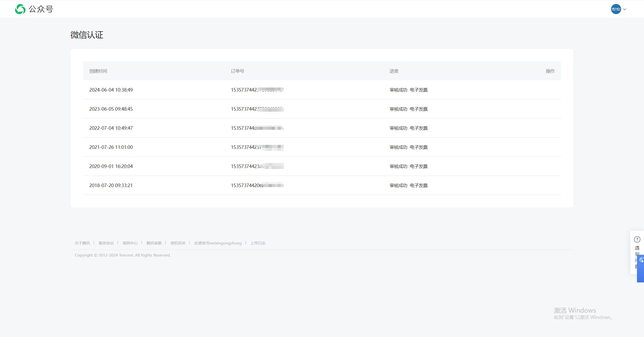Open 电子发票 for the 2021-07-26 order
Screen dimensions: 644x337
tap(419, 147)
